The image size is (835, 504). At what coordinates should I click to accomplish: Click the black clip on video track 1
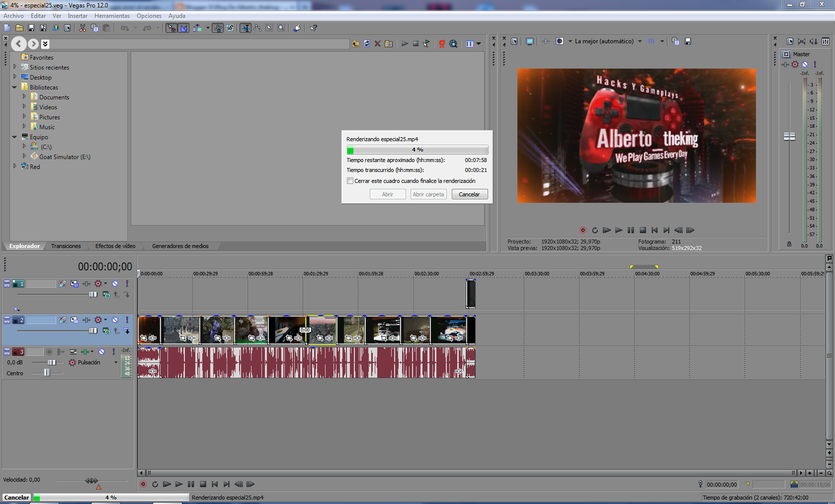(x=471, y=294)
